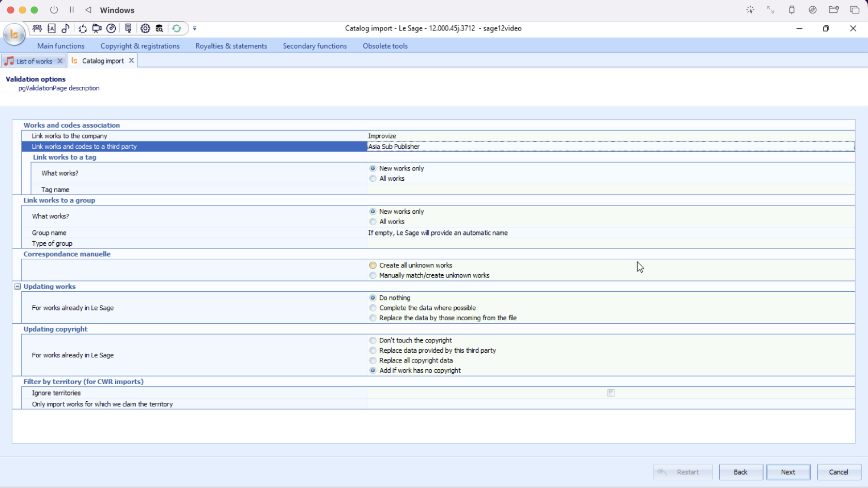This screenshot has height=488, width=868.
Task: Open the disc/record toolbar icon
Action: (111, 28)
